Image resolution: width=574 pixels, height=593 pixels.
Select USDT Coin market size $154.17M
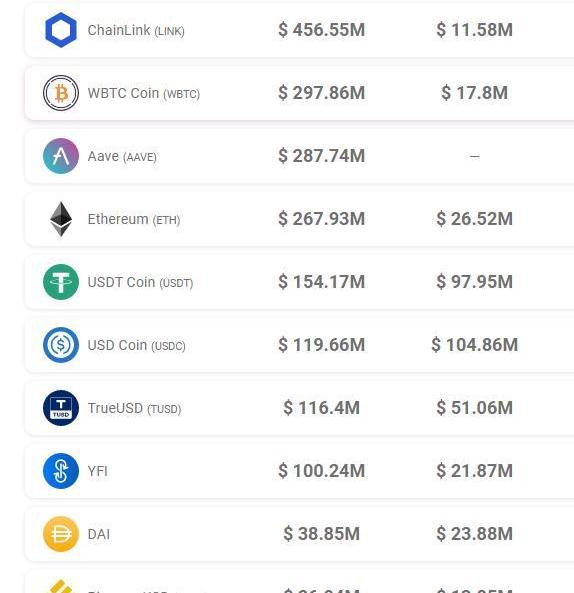click(321, 282)
